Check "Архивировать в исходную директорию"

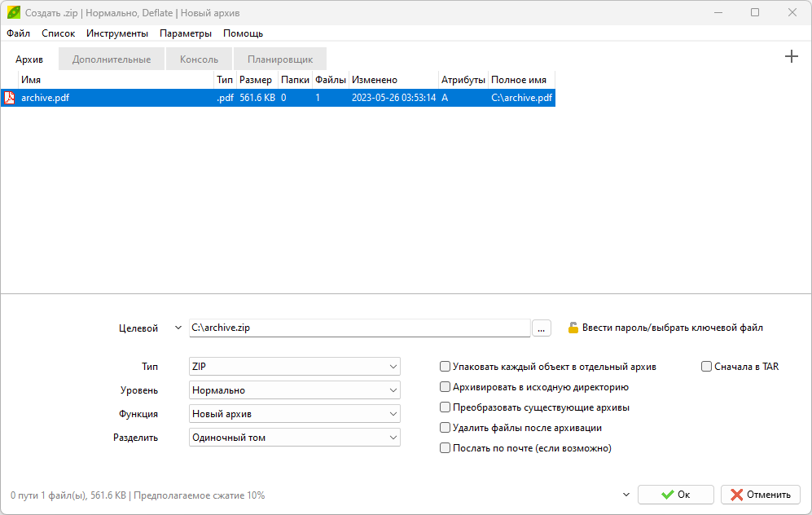click(446, 387)
